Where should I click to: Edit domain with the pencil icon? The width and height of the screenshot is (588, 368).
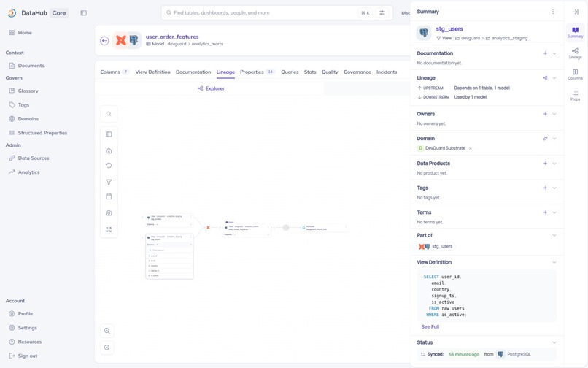(x=545, y=139)
